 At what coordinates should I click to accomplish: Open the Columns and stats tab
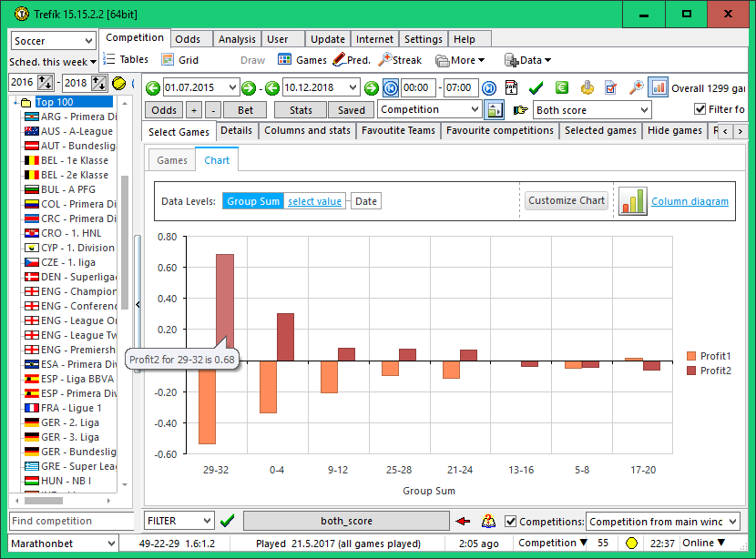[x=307, y=131]
